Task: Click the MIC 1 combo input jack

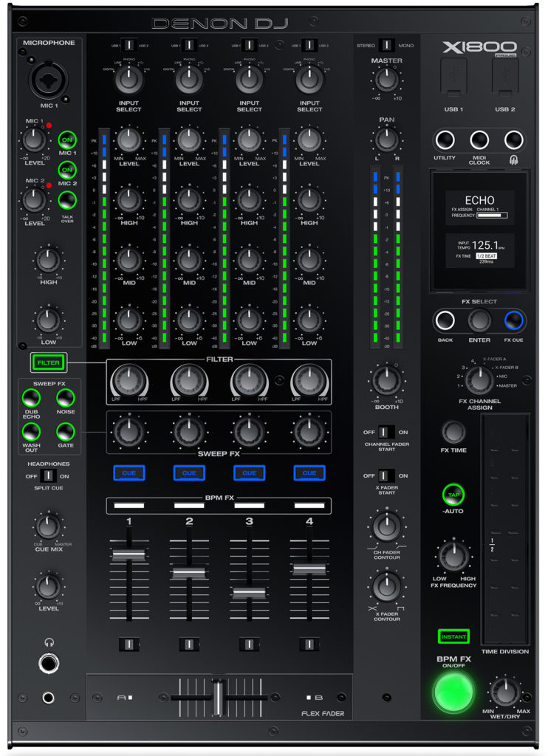Action: 48,80
